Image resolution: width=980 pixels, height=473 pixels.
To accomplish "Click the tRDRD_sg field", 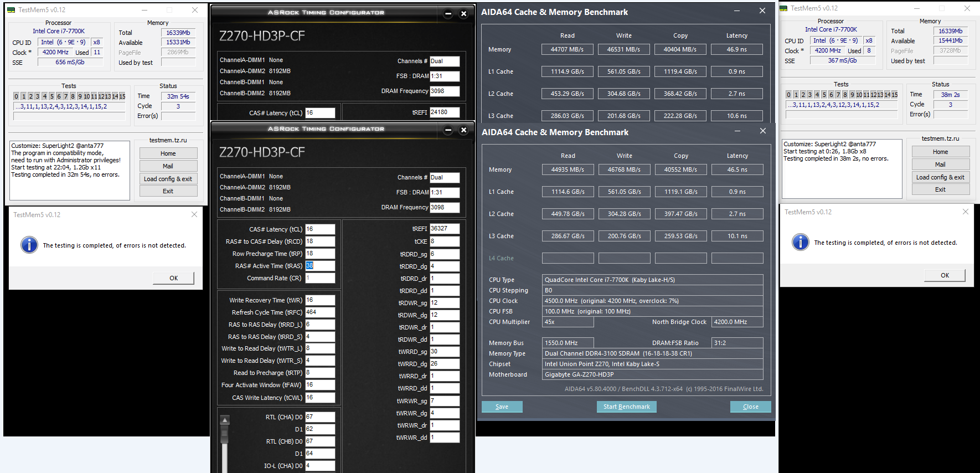I will (x=445, y=254).
